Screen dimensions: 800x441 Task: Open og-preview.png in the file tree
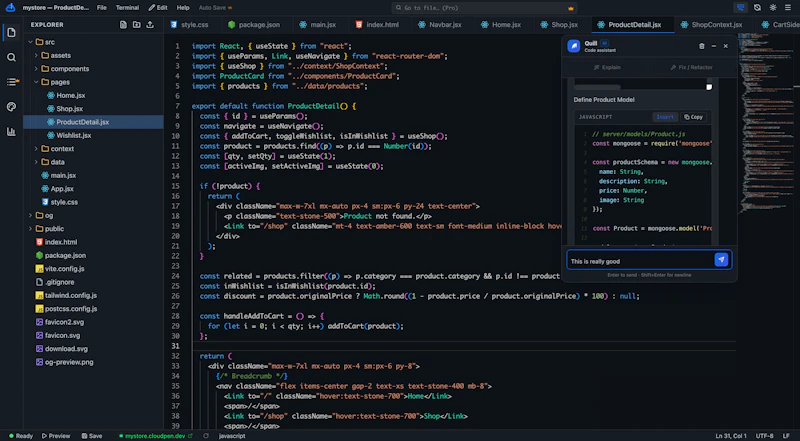click(69, 362)
